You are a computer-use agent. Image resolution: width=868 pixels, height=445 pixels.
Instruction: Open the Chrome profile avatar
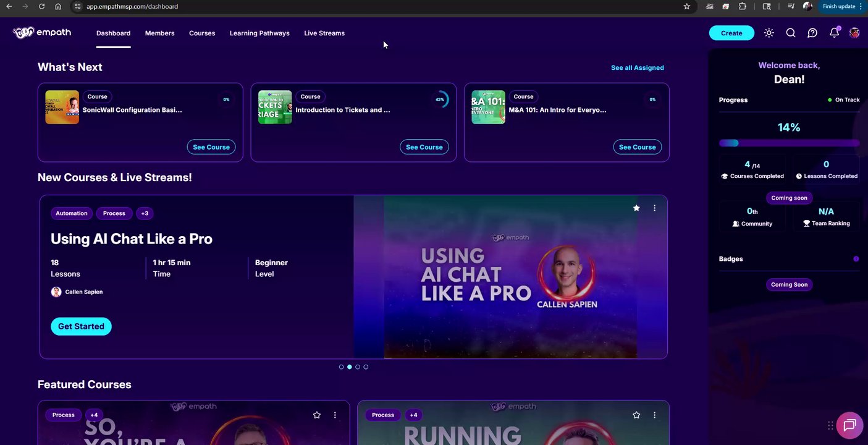coord(807,6)
